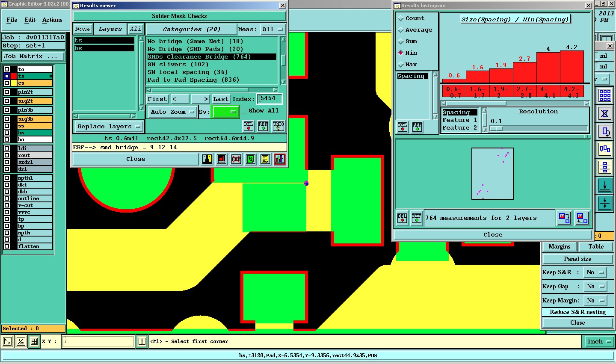
Task: Select the All layers tab
Action: click(x=136, y=29)
